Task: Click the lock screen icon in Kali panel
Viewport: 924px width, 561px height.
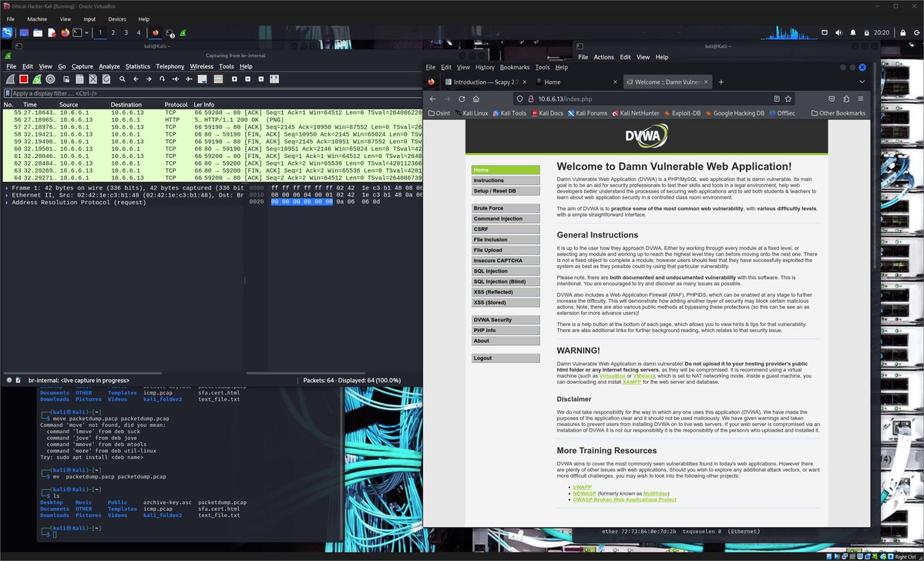Action: 902,33
